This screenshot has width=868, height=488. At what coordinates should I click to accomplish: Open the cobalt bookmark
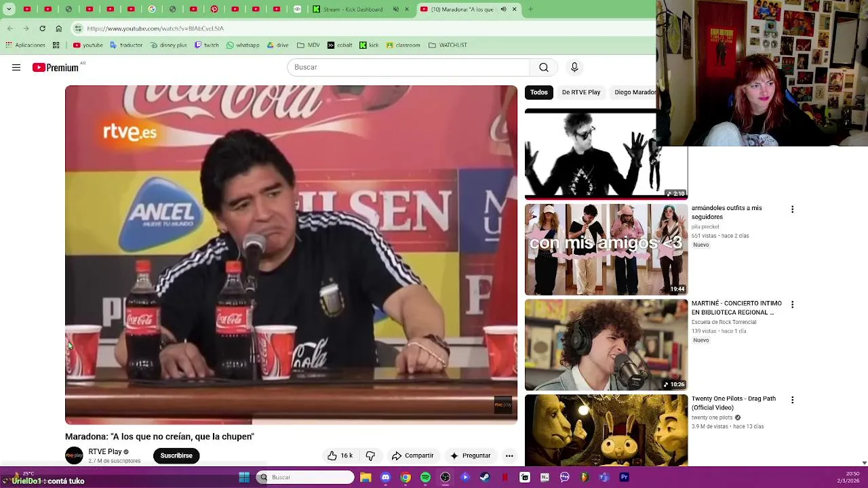coord(340,45)
